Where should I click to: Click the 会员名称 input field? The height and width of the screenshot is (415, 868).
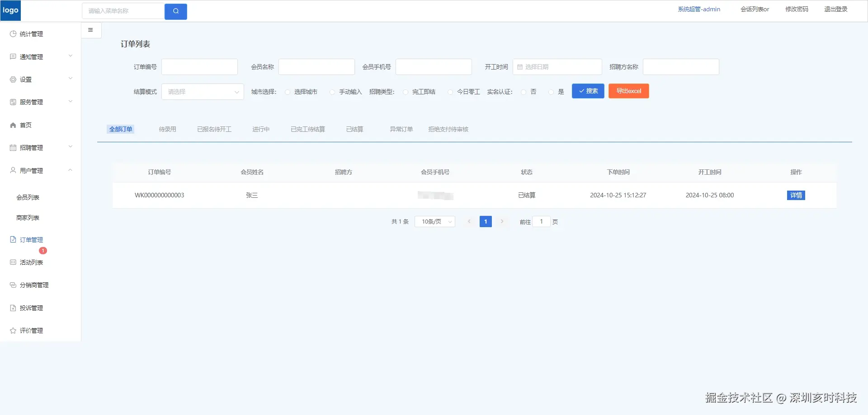point(317,67)
